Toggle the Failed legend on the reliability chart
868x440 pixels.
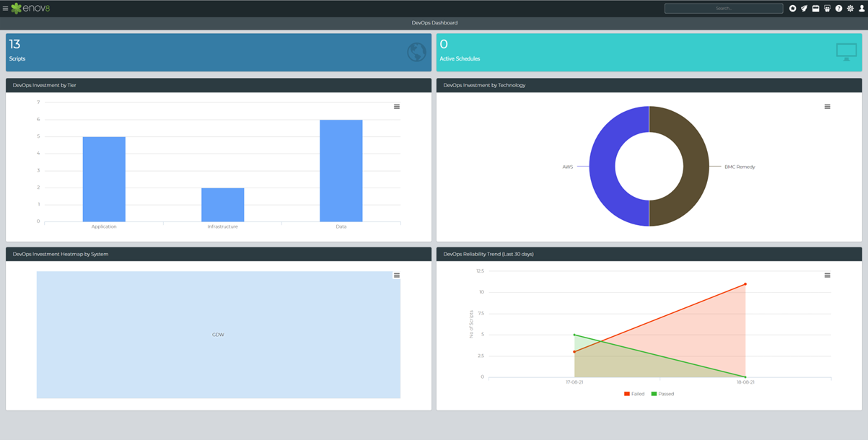[x=634, y=393]
